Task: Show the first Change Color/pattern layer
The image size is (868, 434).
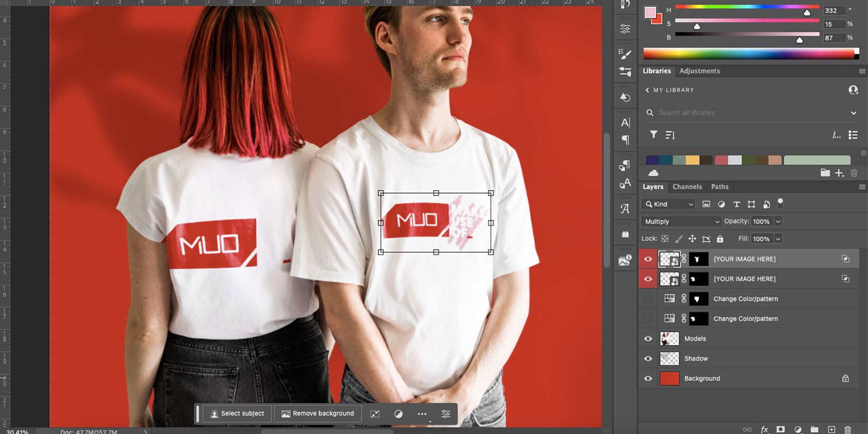Action: click(648, 299)
